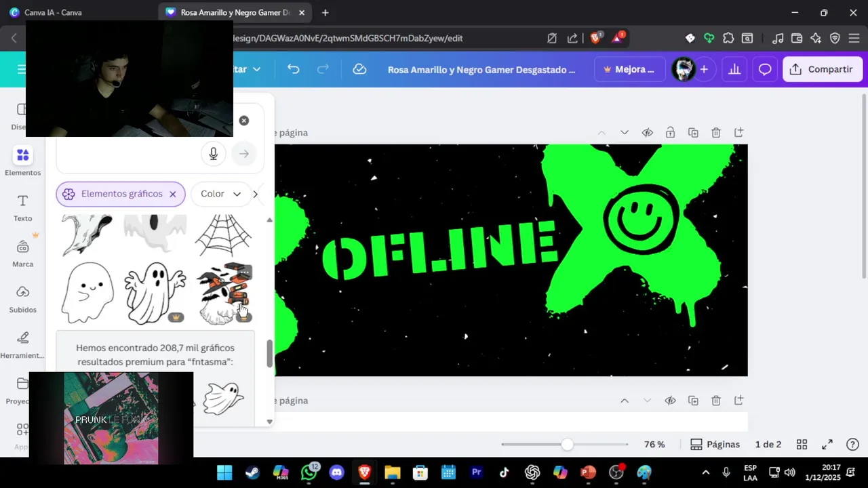Open the Herramientas sidebar panel

point(22,344)
